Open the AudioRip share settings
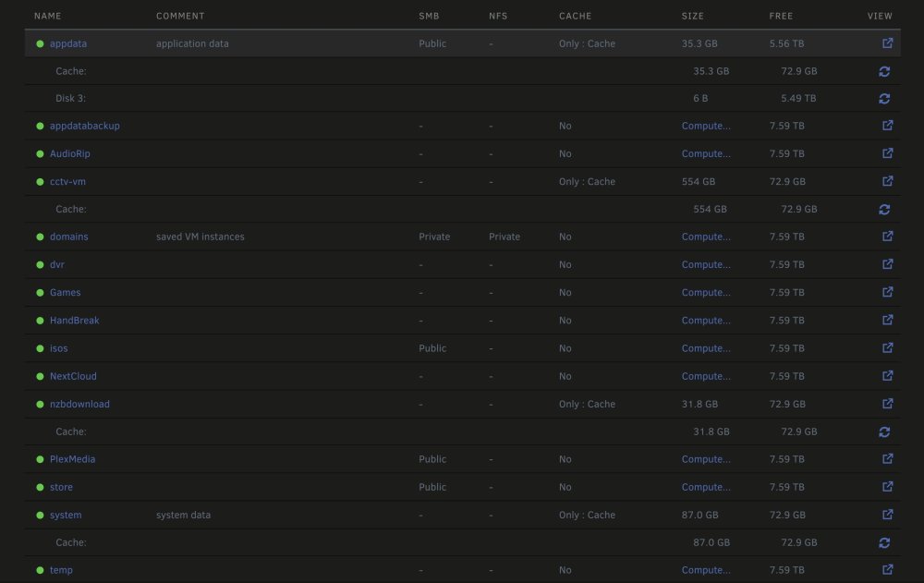 69,153
